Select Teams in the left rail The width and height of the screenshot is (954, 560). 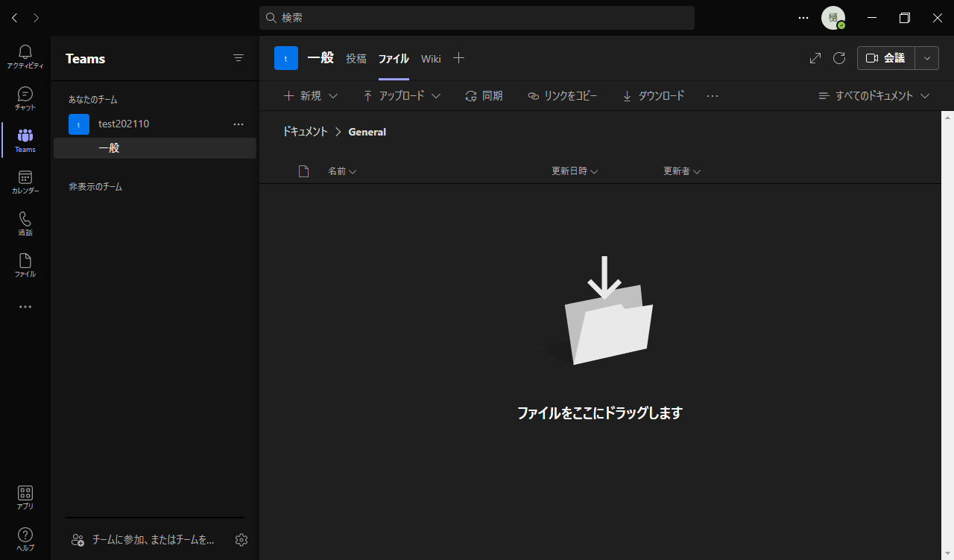pos(25,140)
